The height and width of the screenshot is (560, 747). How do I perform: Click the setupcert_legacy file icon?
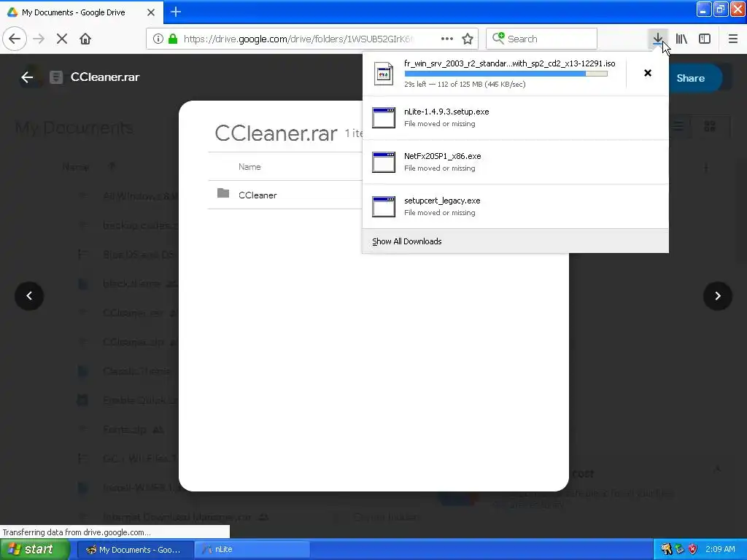(384, 206)
